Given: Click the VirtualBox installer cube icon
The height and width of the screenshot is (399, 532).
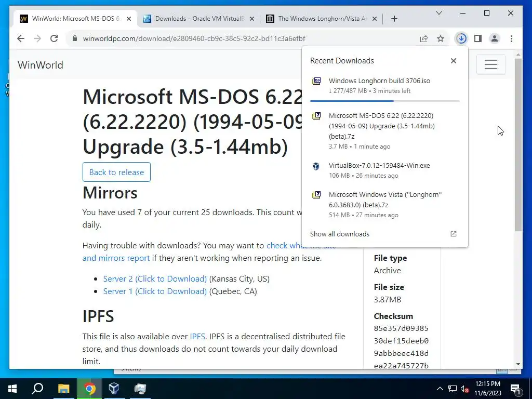Looking at the screenshot, I should 316,166.
